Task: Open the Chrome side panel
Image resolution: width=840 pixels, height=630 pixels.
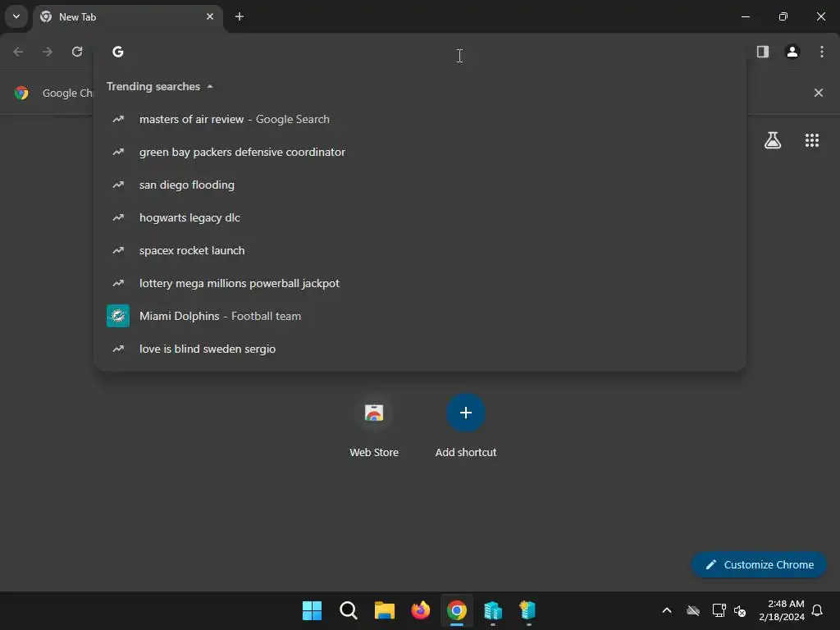Action: [x=762, y=52]
